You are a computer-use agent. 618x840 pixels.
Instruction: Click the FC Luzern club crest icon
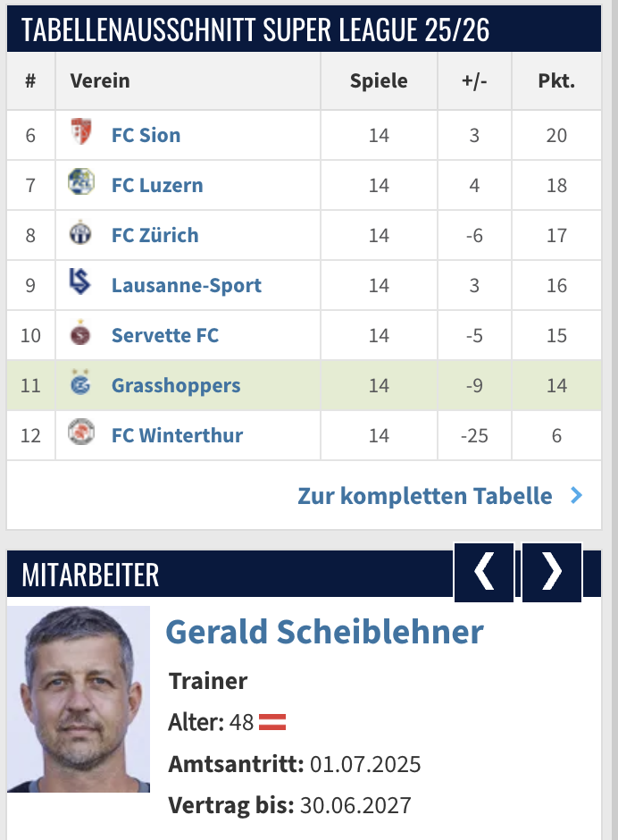coord(81,183)
